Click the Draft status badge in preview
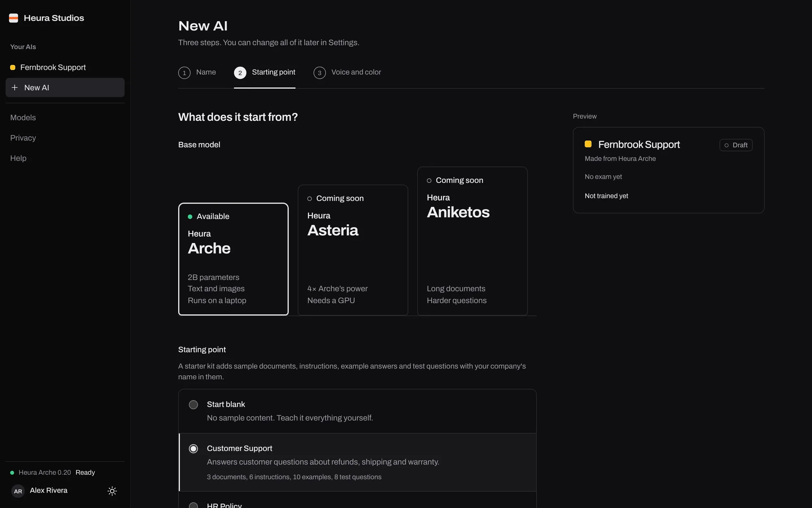The width and height of the screenshot is (812, 508). point(736,145)
